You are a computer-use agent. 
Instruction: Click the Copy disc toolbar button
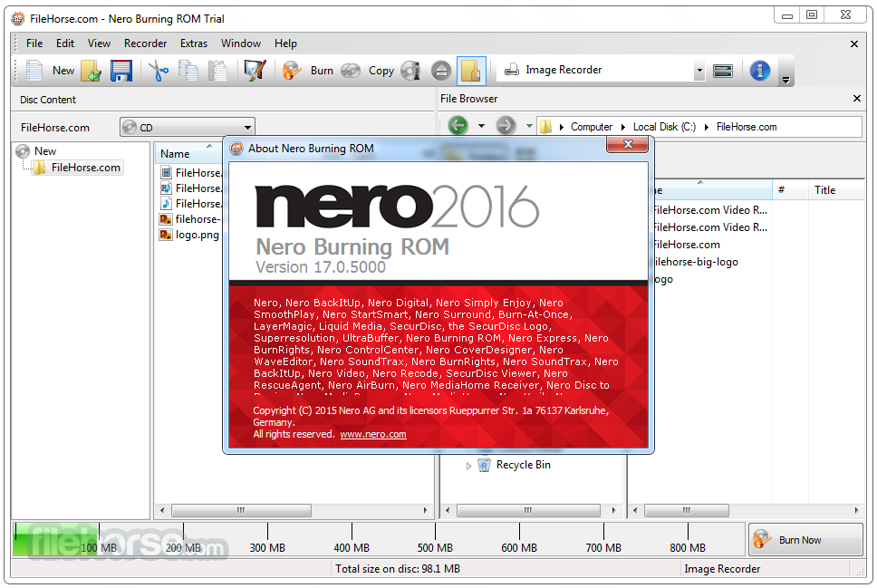click(x=368, y=71)
